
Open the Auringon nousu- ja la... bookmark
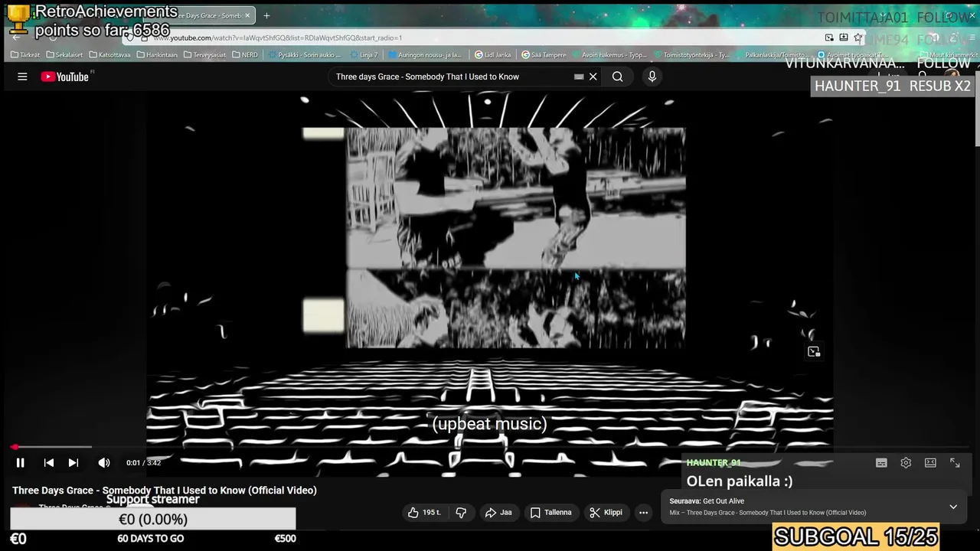click(x=425, y=55)
